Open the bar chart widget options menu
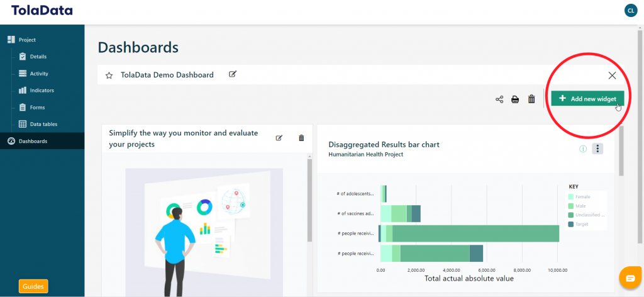Screen dimensions: 644x297 point(597,148)
